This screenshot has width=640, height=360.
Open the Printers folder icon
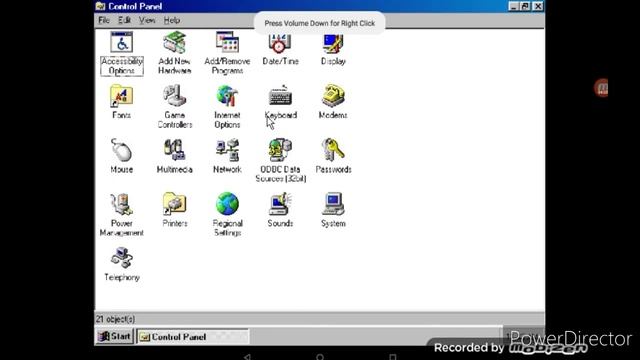pos(175,204)
